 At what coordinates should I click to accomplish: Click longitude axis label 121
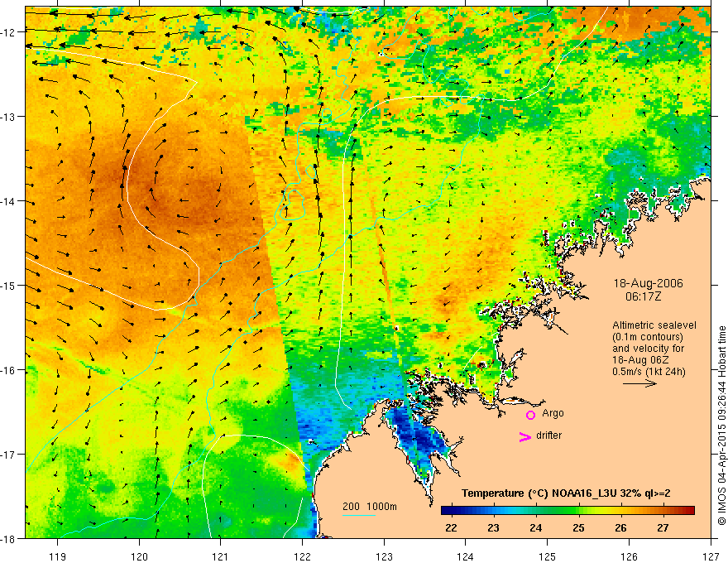point(221,556)
